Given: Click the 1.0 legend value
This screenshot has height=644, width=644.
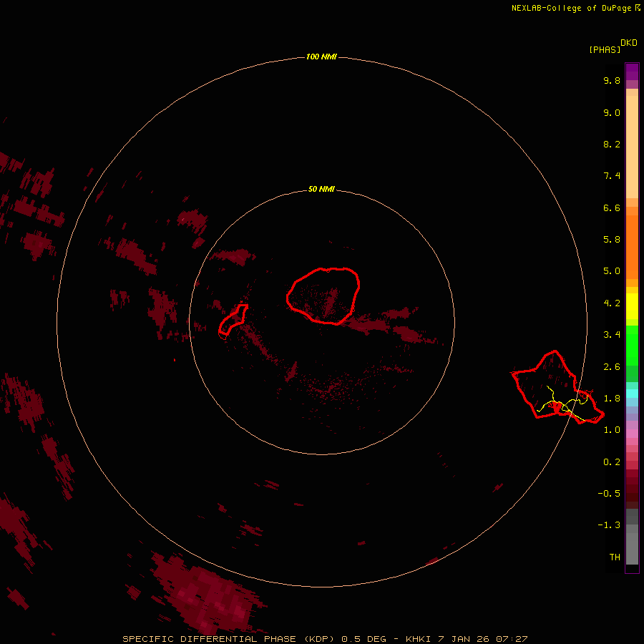Looking at the screenshot, I should pyautogui.click(x=612, y=430).
